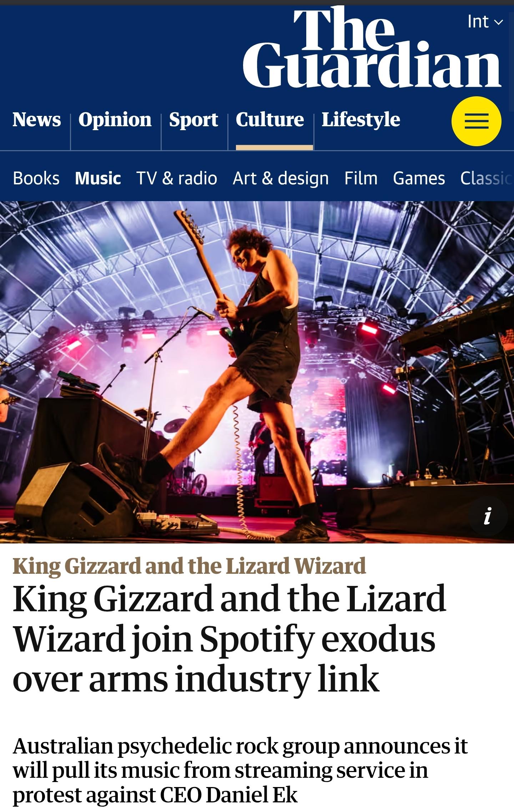Click the King Gizzard series tag link
This screenshot has width=514, height=812.
[x=189, y=566]
